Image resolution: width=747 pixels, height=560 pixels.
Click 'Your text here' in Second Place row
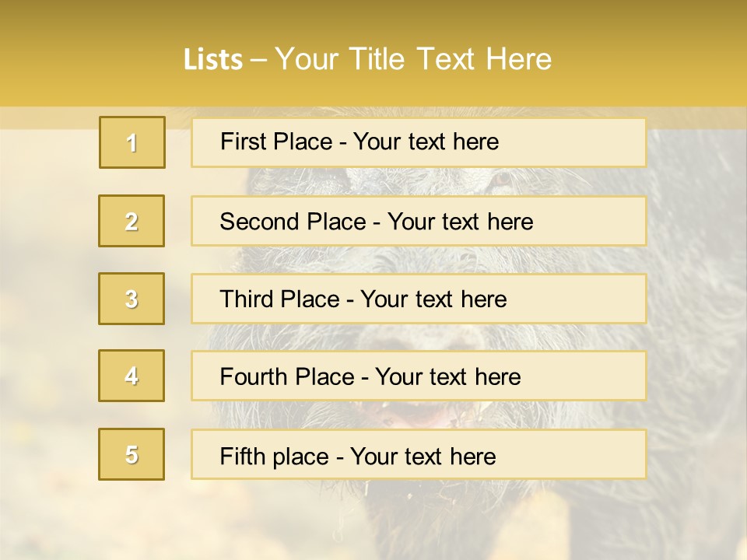point(460,222)
